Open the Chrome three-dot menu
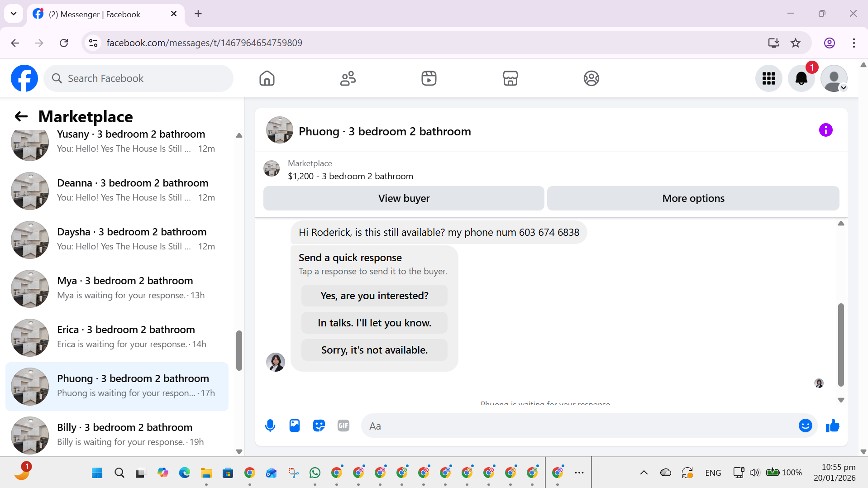Viewport: 868px width, 488px height. [x=854, y=43]
